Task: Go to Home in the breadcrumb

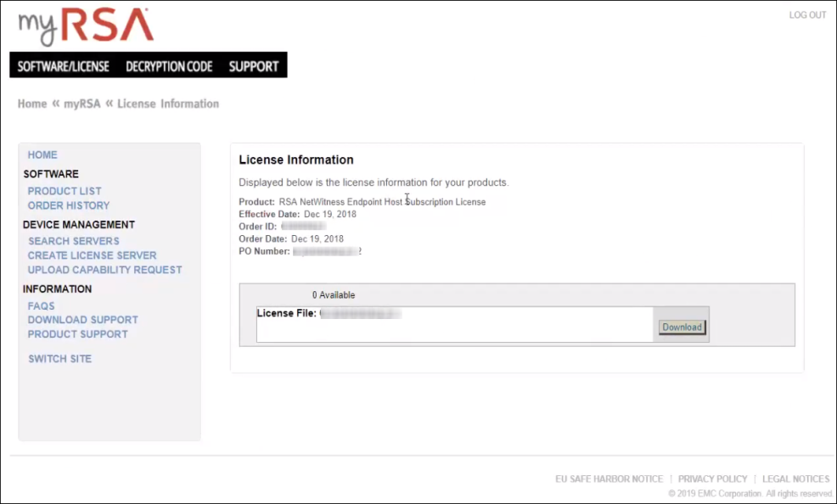Action: 32,104
